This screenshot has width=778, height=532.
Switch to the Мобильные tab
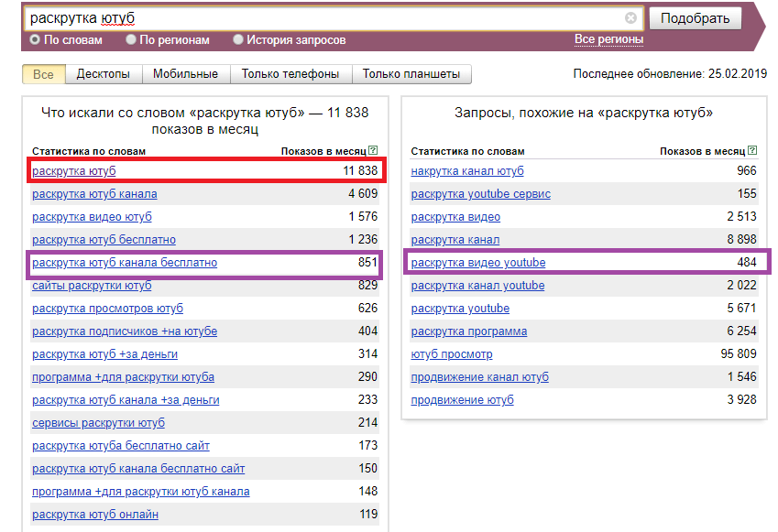click(x=185, y=74)
